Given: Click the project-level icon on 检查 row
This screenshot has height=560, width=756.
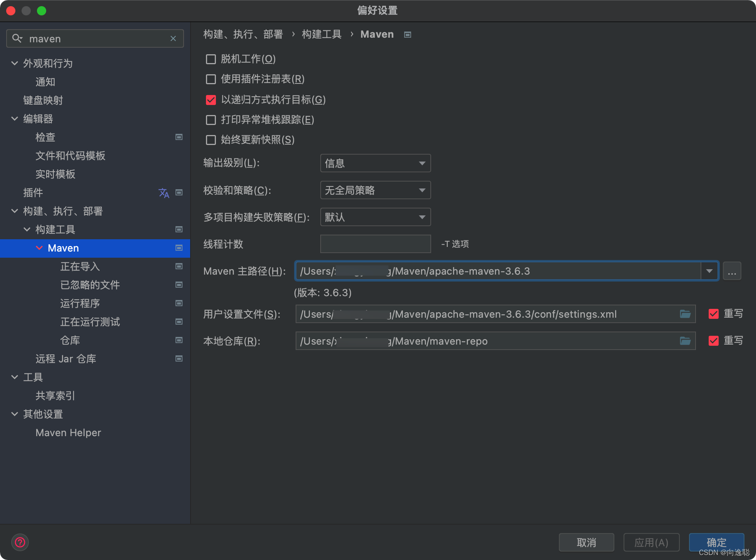Looking at the screenshot, I should click(179, 137).
